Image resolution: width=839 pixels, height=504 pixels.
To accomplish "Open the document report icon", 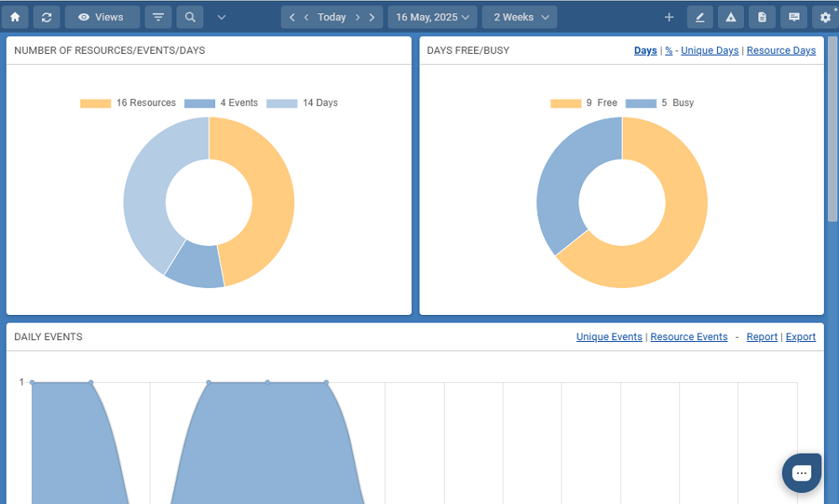I will (762, 17).
